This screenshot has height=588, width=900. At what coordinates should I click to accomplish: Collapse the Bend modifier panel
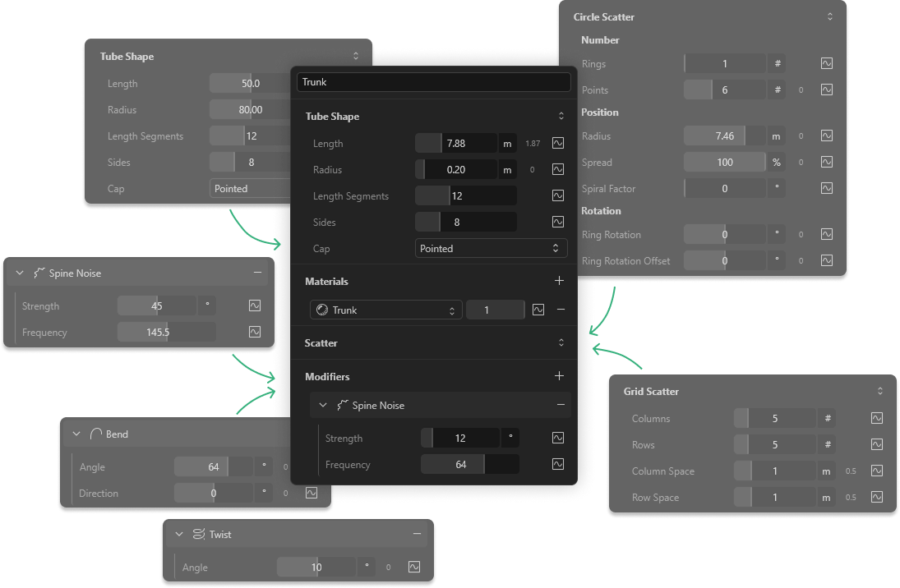76,434
